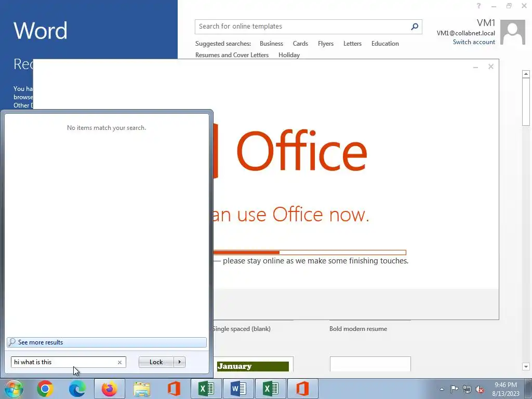The width and height of the screenshot is (532, 399).
Task: Open Firefox from the taskbar
Action: (109, 389)
